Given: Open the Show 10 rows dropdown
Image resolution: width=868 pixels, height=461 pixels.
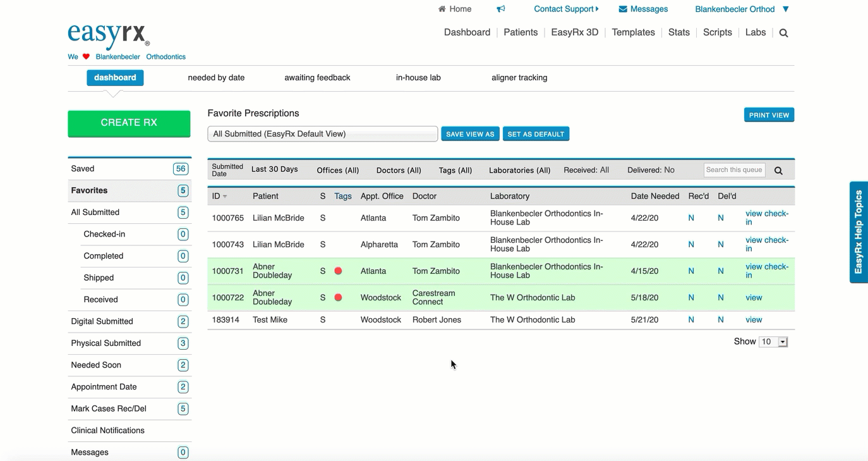Looking at the screenshot, I should click(773, 341).
